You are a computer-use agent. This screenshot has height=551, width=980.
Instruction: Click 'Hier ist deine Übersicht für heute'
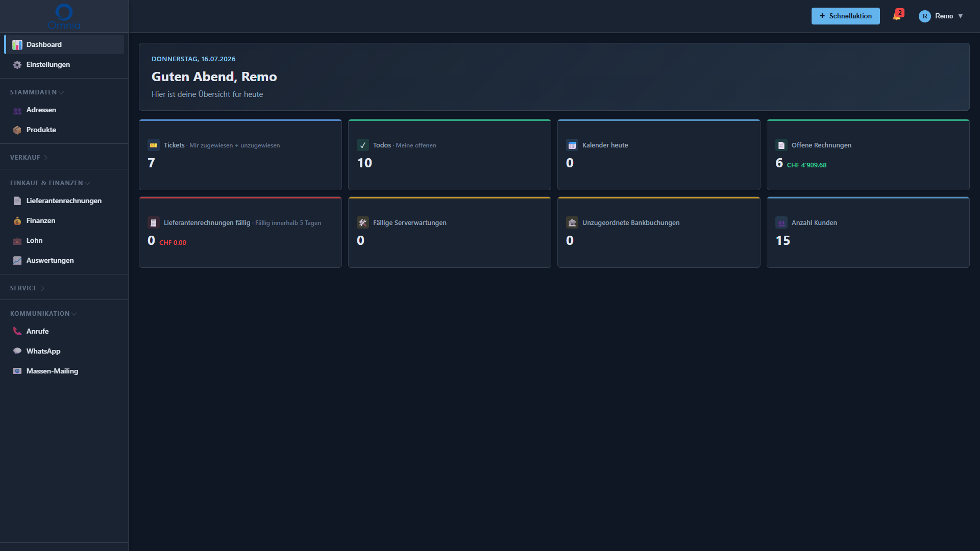(x=207, y=94)
